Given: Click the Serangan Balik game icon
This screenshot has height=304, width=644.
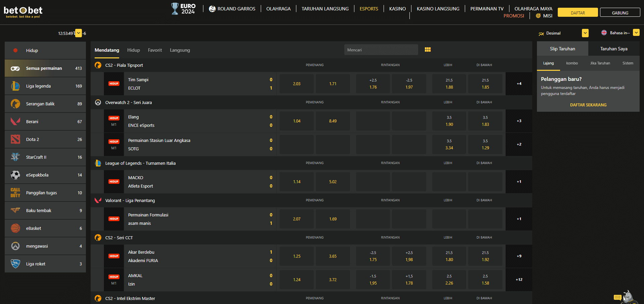Looking at the screenshot, I should pyautogui.click(x=15, y=104).
